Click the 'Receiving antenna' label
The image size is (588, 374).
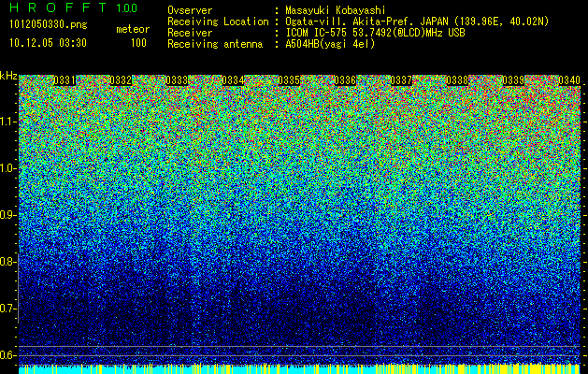coord(215,44)
